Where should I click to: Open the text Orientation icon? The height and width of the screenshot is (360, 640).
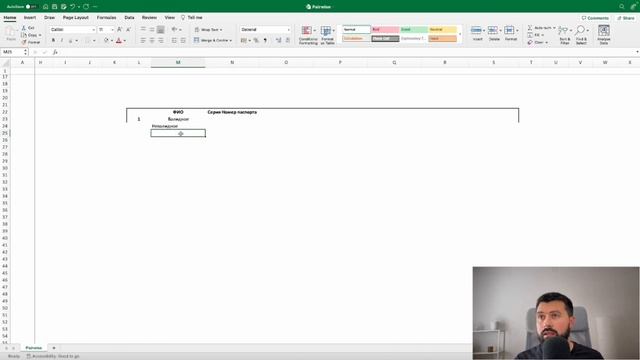174,29
